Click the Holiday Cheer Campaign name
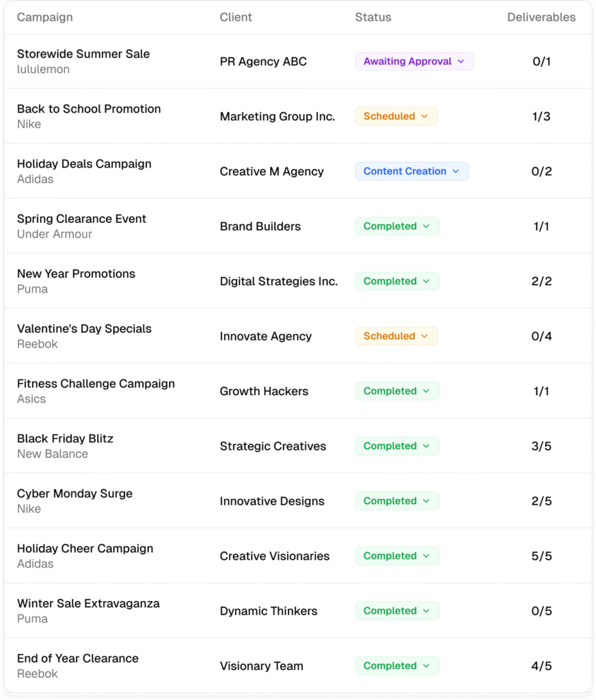Image resolution: width=596 pixels, height=700 pixels. (85, 548)
